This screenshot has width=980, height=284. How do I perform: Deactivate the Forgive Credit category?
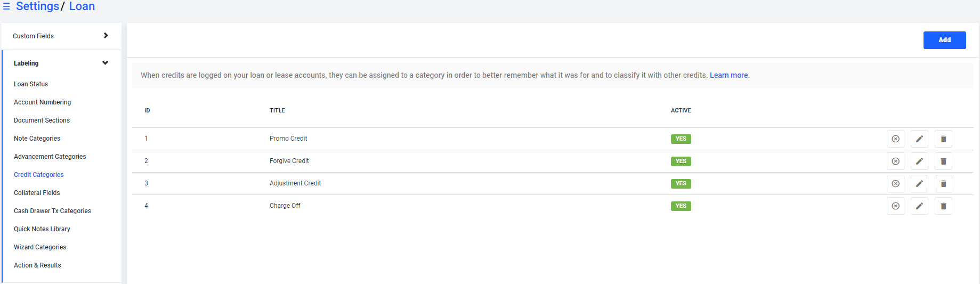pos(895,161)
